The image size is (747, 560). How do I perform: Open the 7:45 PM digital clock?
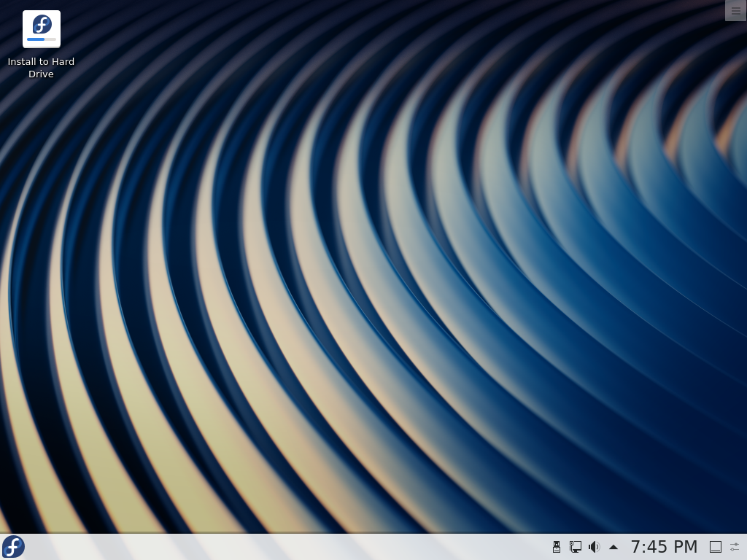pyautogui.click(x=664, y=547)
